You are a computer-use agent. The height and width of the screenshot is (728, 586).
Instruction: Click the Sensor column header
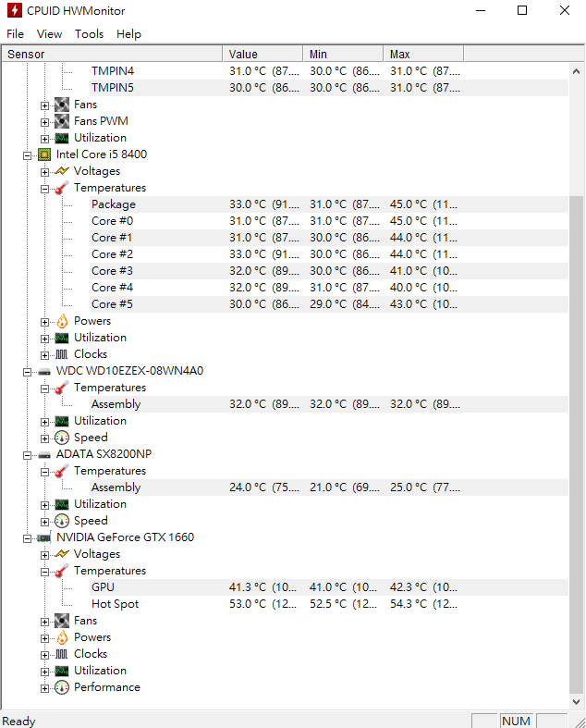tap(112, 54)
